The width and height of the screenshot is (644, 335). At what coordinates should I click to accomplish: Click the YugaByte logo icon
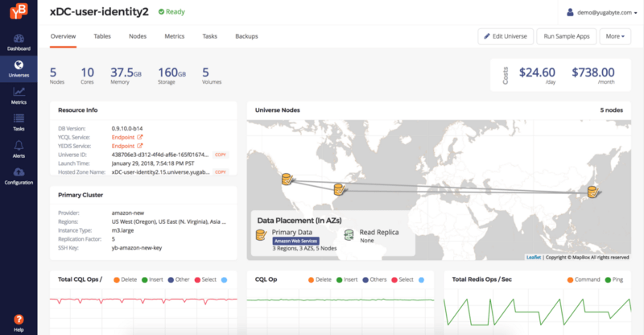point(18,14)
